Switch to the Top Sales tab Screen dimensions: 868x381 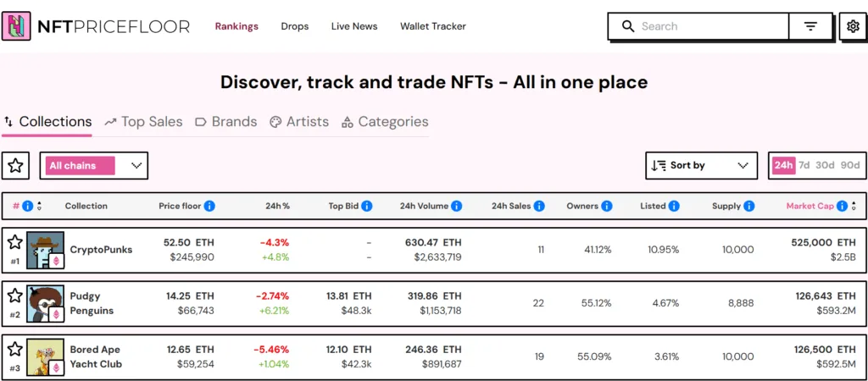[143, 122]
